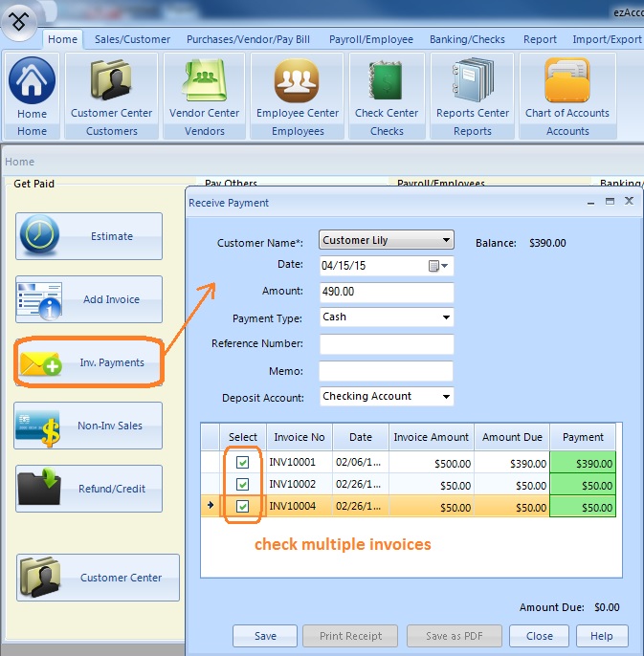Viewport: 644px width, 656px height.
Task: Click the green Payment cell for INV10001
Action: tap(583, 463)
